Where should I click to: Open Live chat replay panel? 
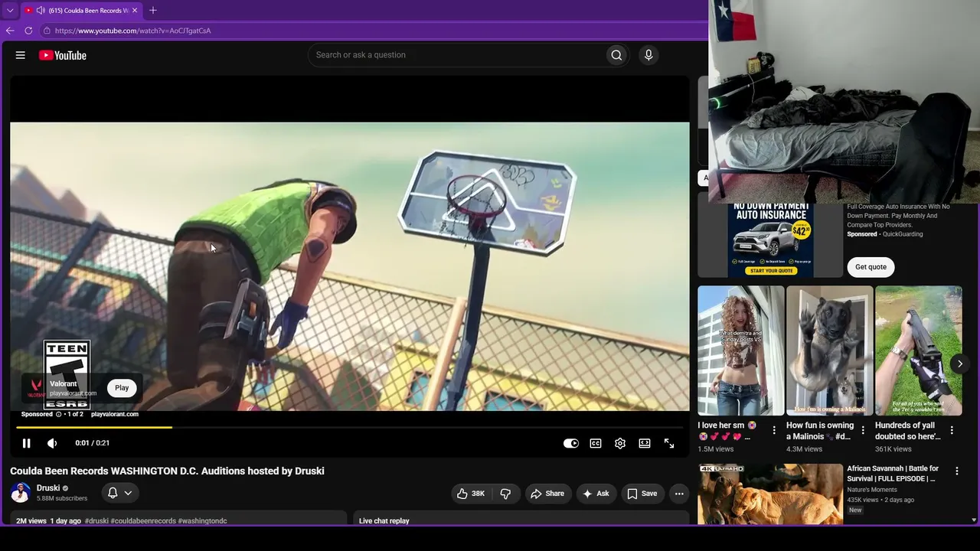(x=520, y=520)
